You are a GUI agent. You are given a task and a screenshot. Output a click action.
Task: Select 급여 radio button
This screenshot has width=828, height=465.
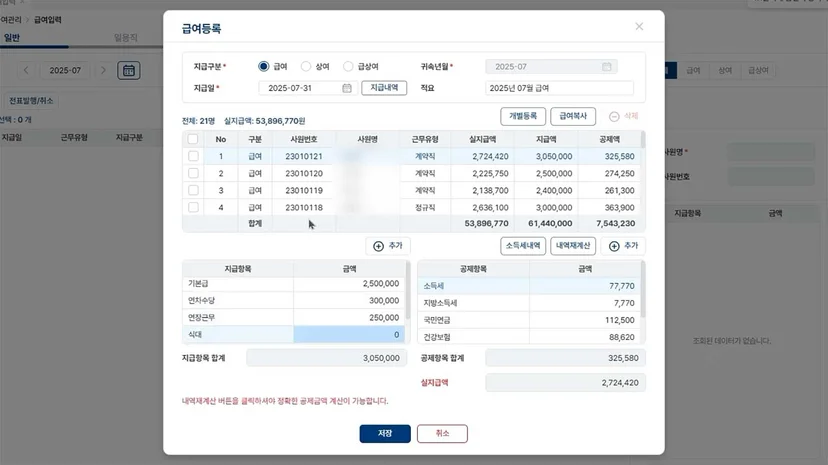[x=264, y=67]
